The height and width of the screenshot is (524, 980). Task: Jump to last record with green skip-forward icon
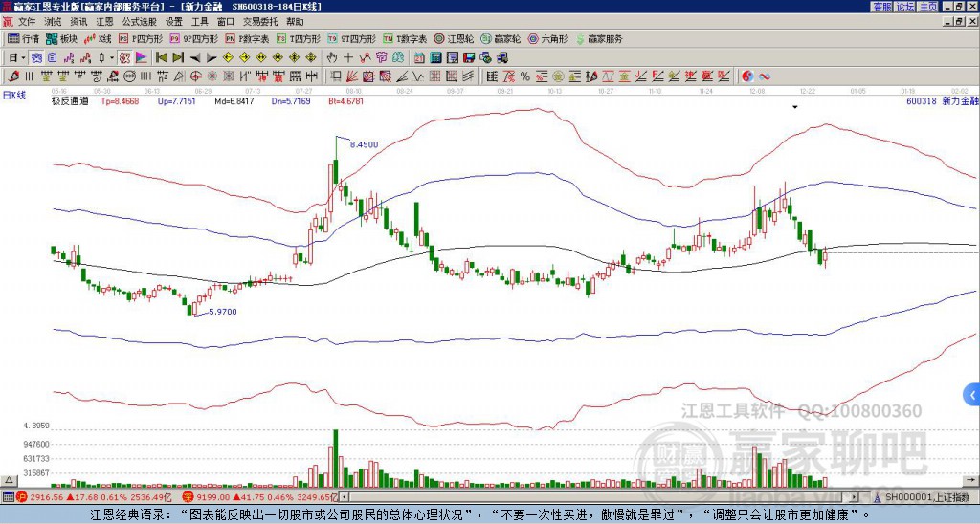pyautogui.click(x=178, y=58)
